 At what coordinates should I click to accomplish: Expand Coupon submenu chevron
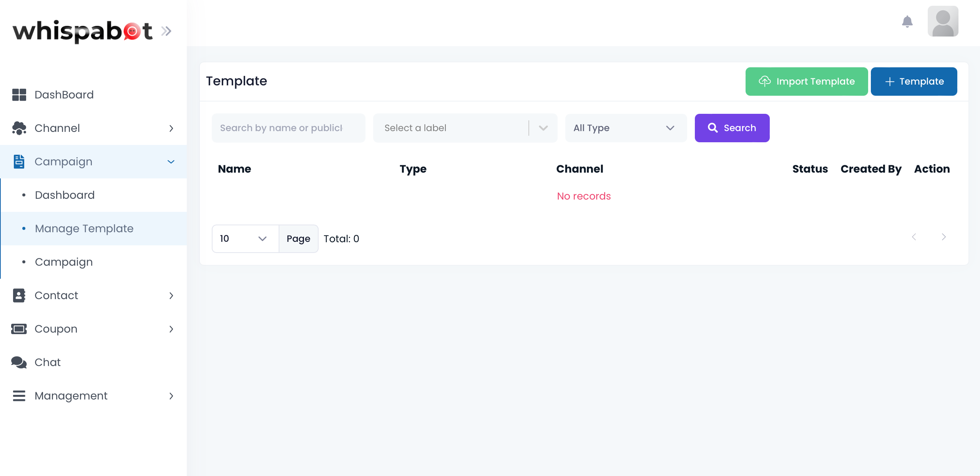171,329
